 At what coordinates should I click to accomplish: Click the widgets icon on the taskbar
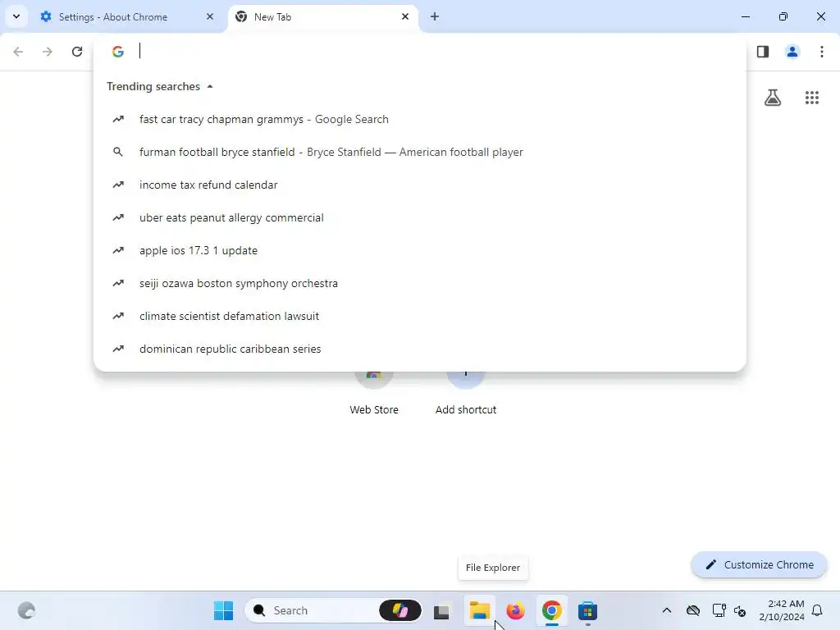coord(26,610)
